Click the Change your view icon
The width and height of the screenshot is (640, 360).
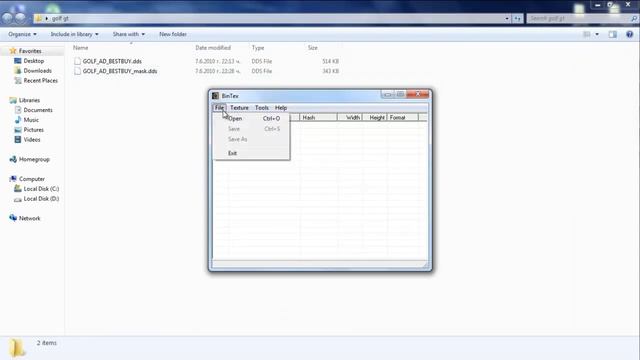click(587, 34)
